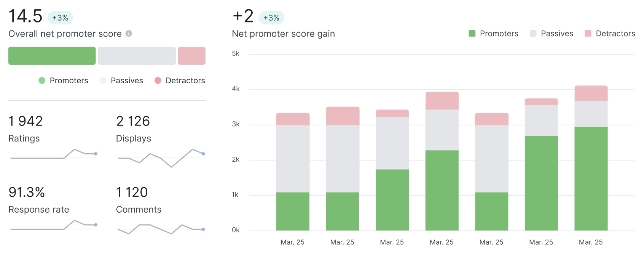This screenshot has height=264, width=644.
Task: Click the Displays sparkline chart
Action: [161, 157]
